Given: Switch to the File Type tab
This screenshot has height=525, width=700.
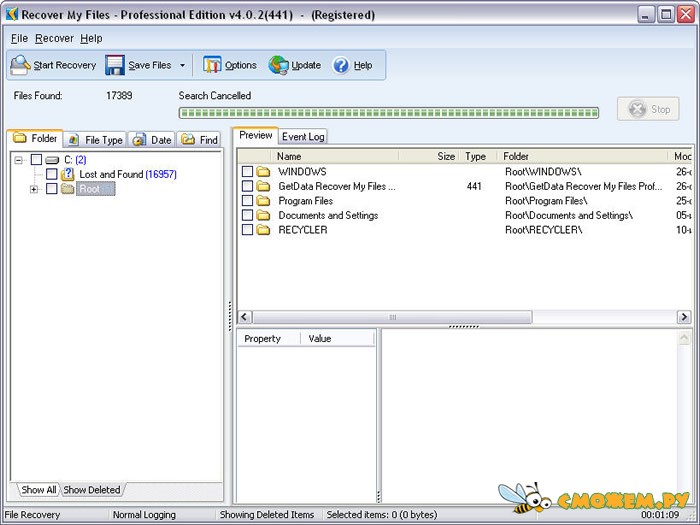Looking at the screenshot, I should pyautogui.click(x=95, y=140).
